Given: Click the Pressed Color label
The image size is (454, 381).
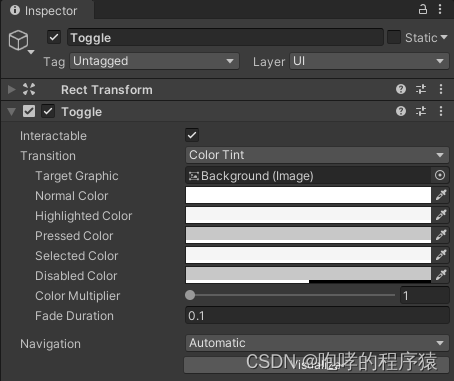Looking at the screenshot, I should [74, 236].
